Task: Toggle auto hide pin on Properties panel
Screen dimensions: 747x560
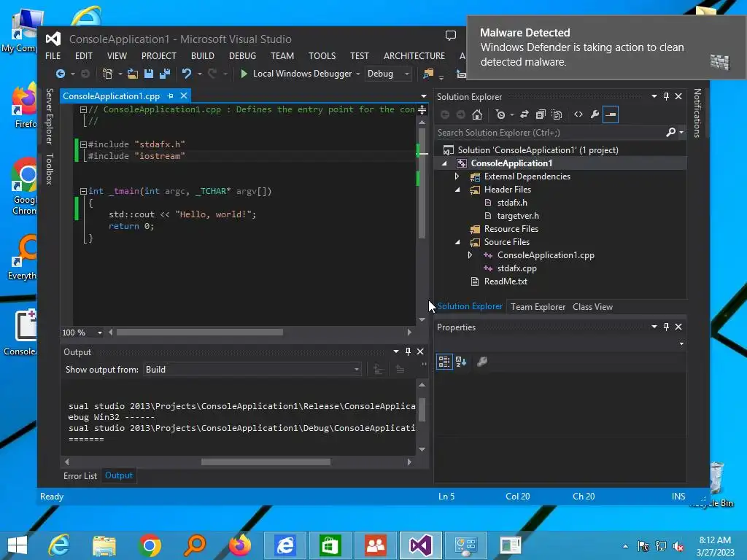Action: pyautogui.click(x=667, y=327)
